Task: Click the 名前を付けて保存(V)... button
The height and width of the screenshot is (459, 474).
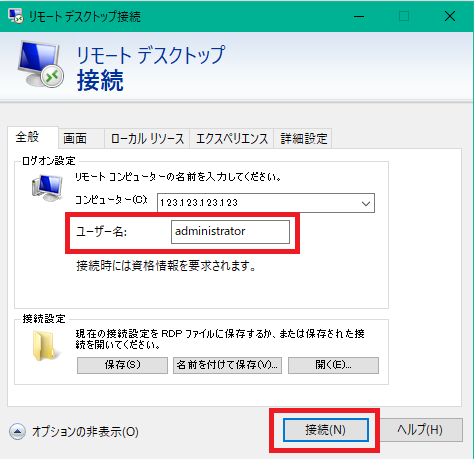Action: tap(227, 365)
